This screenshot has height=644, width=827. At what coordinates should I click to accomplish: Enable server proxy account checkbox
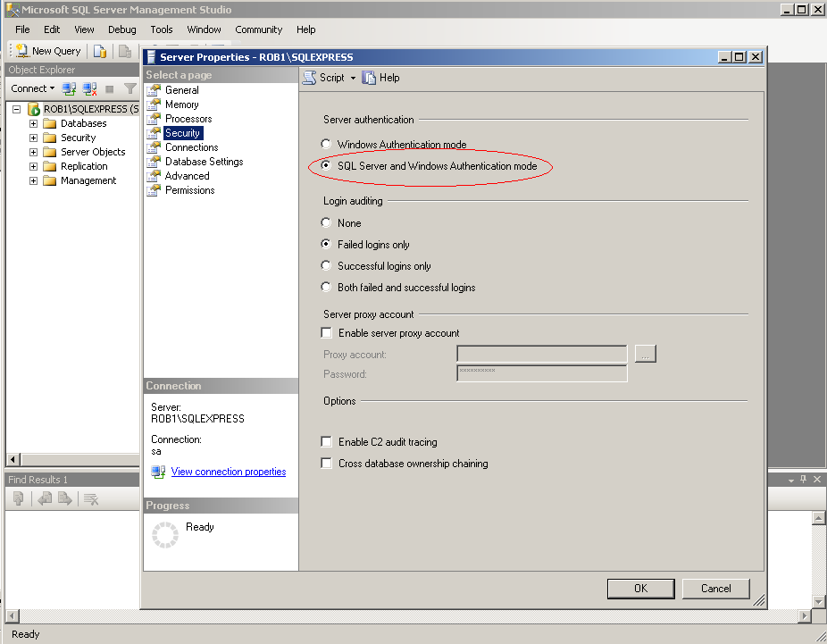click(x=327, y=333)
